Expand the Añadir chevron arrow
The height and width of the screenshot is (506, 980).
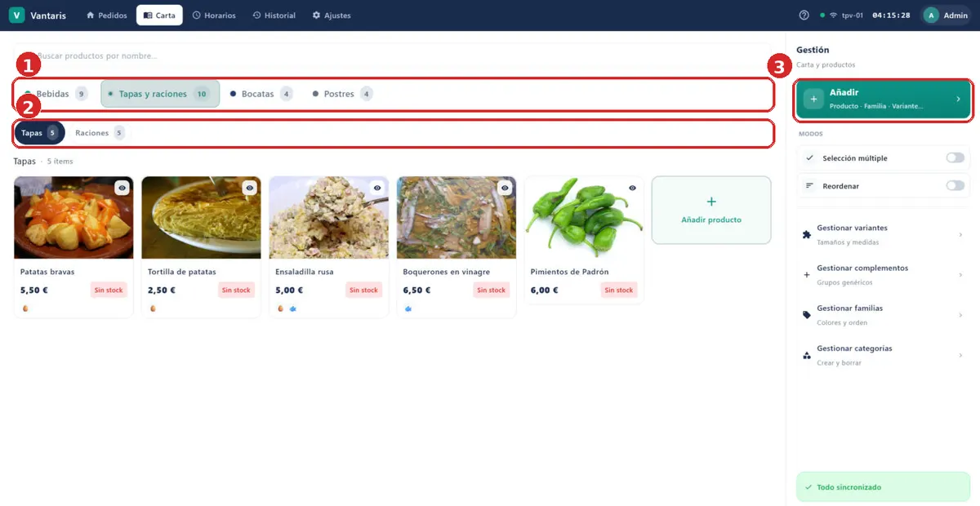tap(959, 100)
